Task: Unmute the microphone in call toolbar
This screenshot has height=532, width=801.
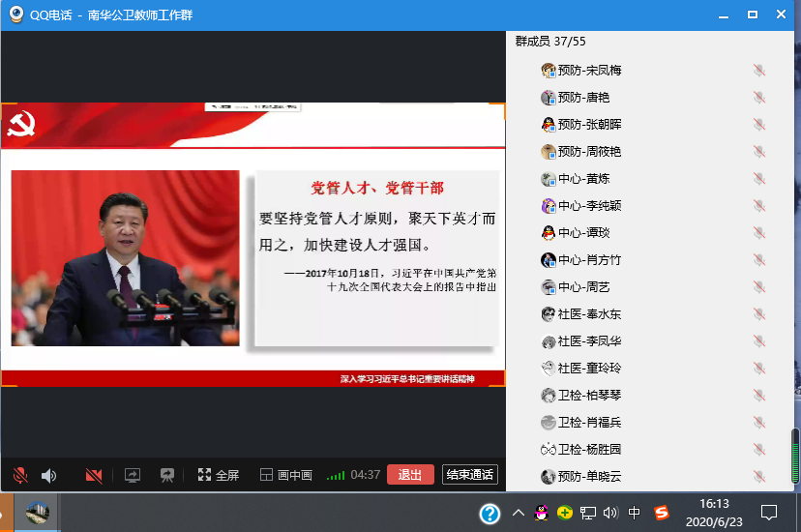Action: point(19,475)
